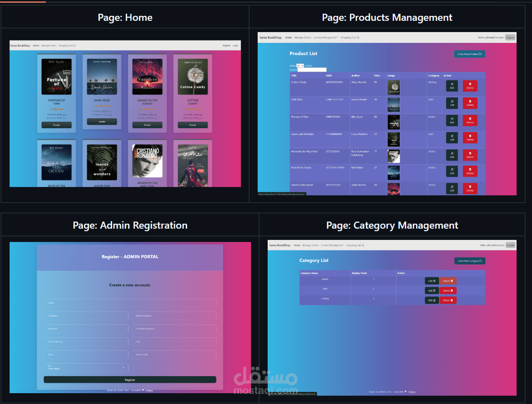Open Manage Orders on Category Management navbar
Screen dimensions: 532x404
point(311,245)
